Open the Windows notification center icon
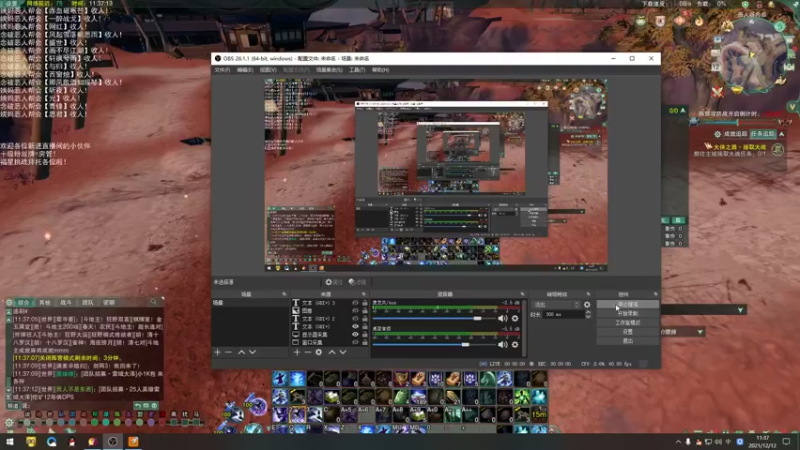This screenshot has height=450, width=800. [x=786, y=441]
